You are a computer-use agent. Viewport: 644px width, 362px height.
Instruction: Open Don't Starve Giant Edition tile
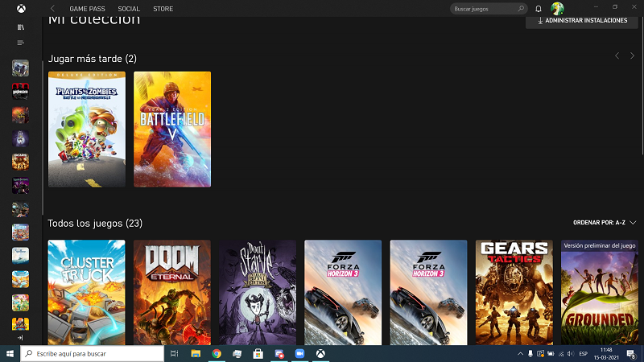258,292
